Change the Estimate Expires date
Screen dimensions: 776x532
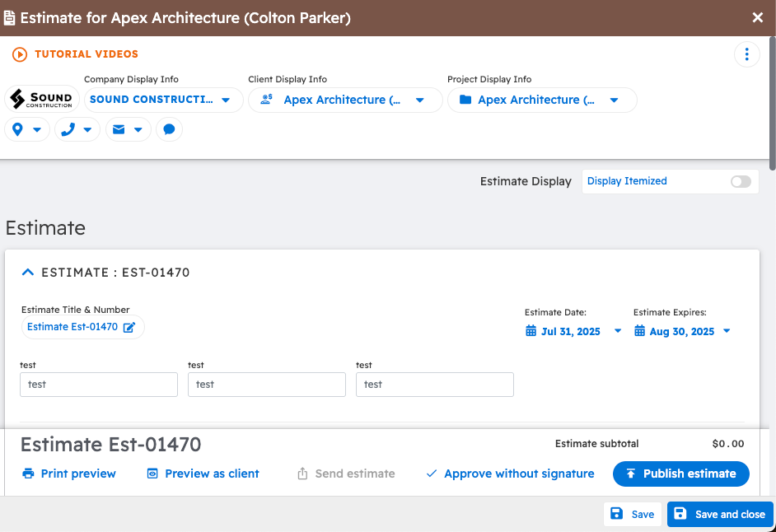tap(682, 332)
